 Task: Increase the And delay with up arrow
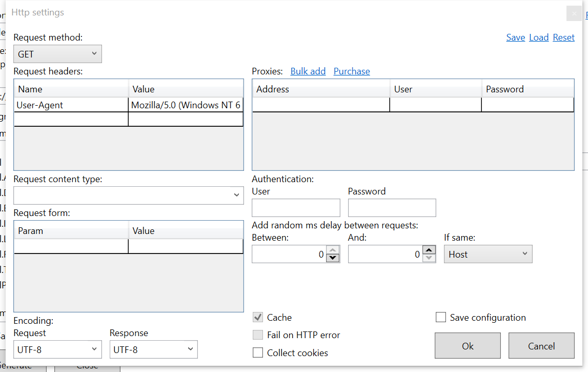point(429,250)
